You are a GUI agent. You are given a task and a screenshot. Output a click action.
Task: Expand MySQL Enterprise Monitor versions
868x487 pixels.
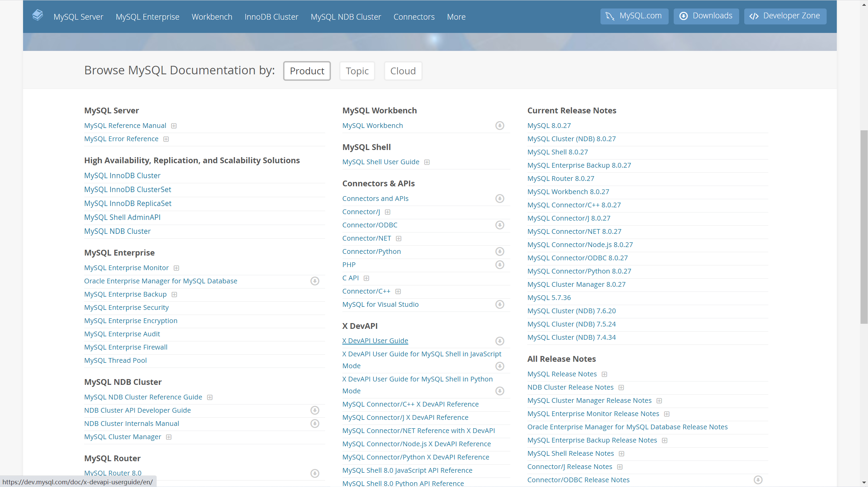176,268
